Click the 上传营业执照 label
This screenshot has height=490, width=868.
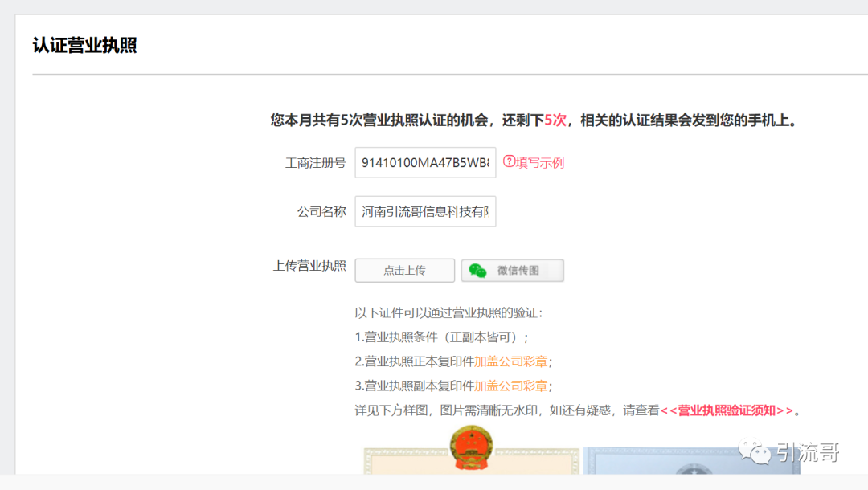309,266
